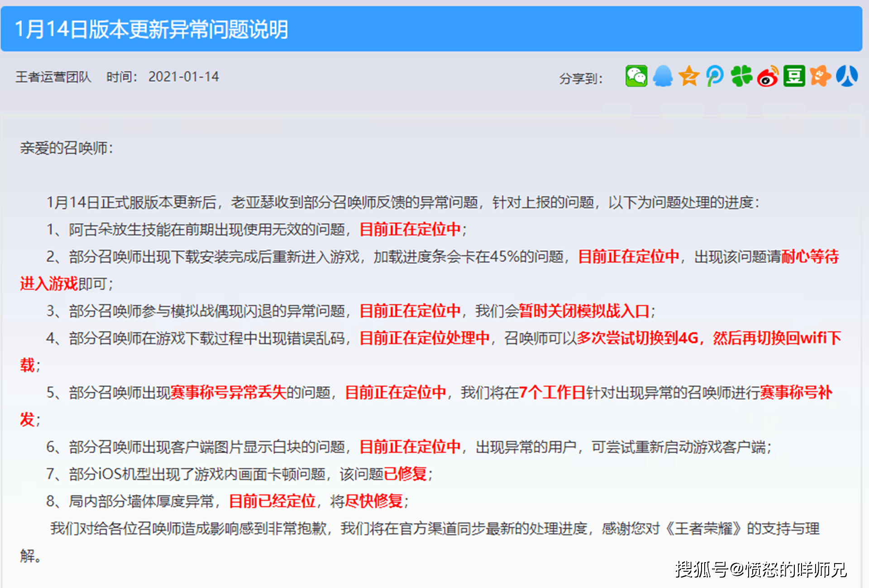Click red text 目前正在定位处理中 in item 4
This screenshot has width=869, height=588.
(425, 338)
